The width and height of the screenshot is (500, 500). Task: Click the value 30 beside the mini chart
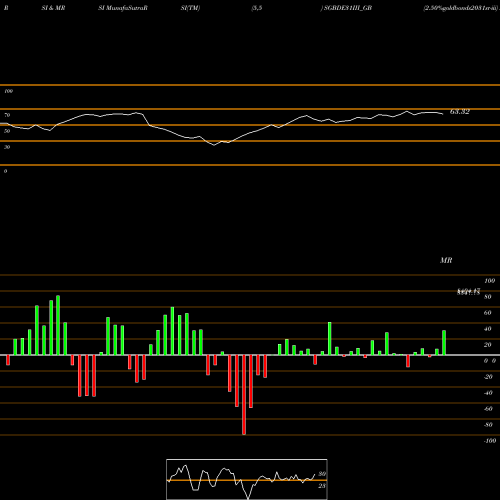pos(322,474)
